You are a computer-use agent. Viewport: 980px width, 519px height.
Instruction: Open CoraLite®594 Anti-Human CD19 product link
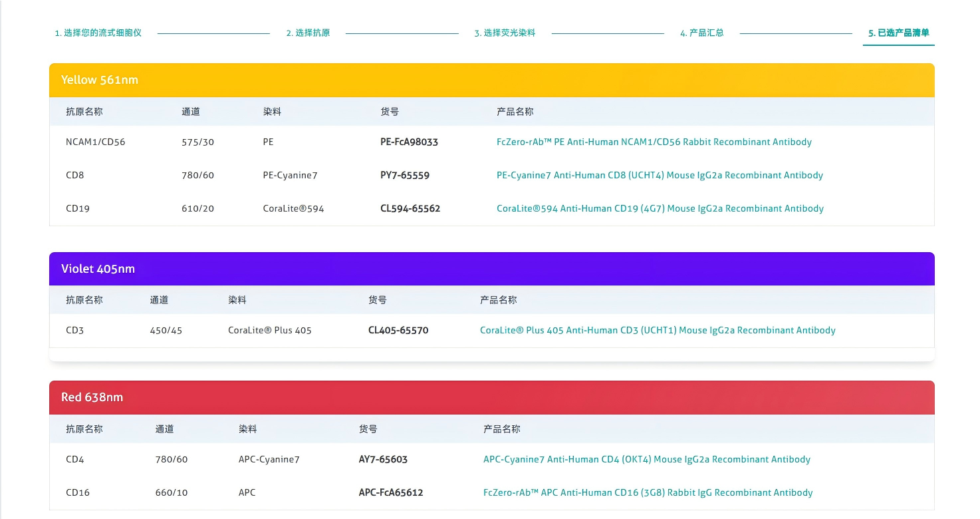point(660,208)
